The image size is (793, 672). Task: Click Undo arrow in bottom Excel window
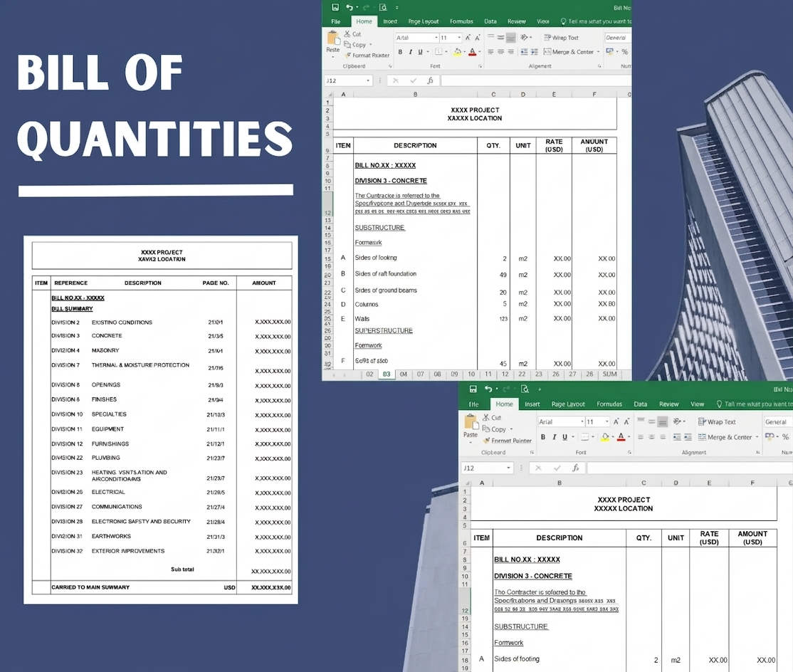[x=489, y=389]
